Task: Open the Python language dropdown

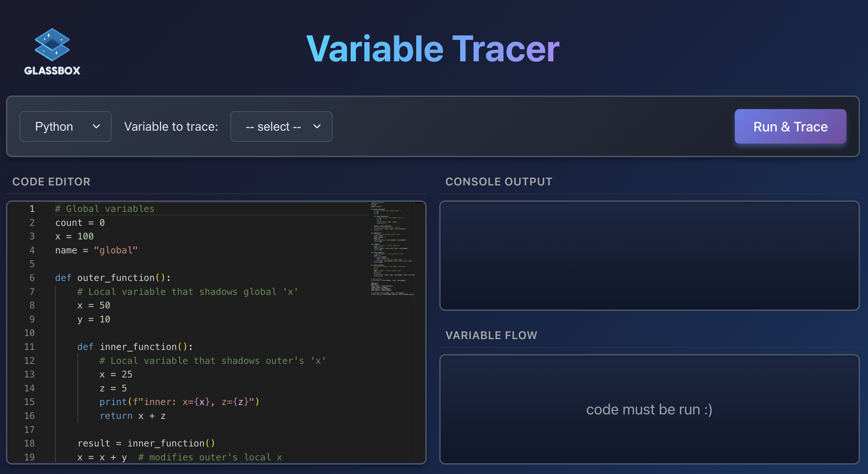Action: click(66, 127)
